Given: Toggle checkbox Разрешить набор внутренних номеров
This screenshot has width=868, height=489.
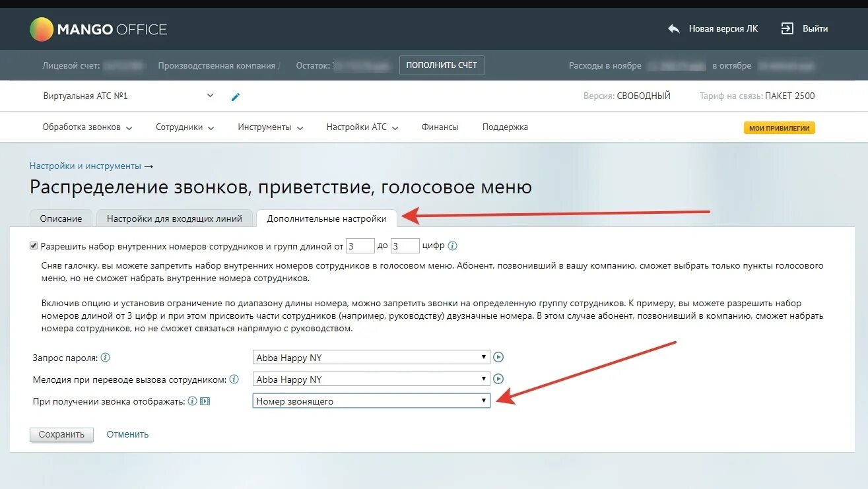Looking at the screenshot, I should coord(34,245).
